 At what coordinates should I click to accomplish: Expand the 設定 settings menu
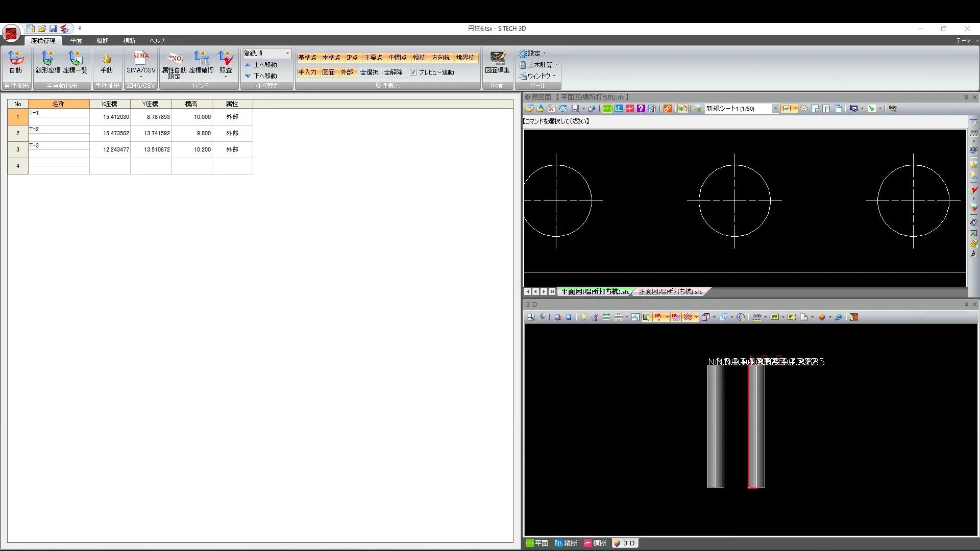(x=533, y=54)
